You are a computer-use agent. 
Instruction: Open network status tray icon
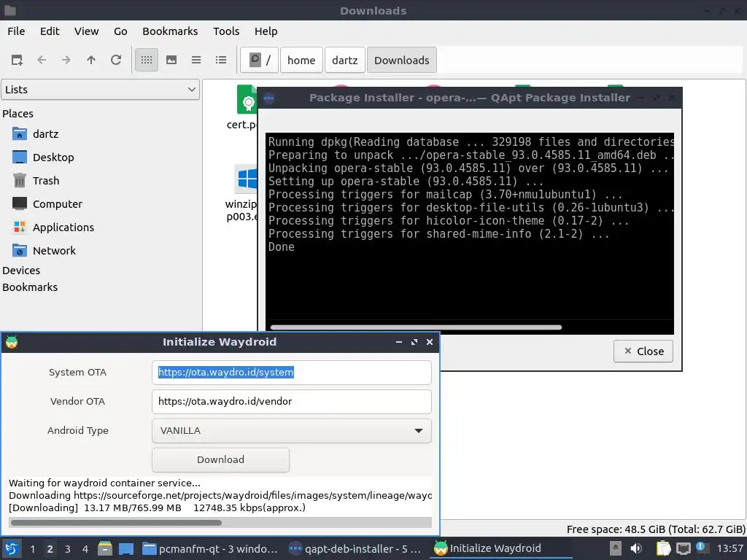pyautogui.click(x=683, y=548)
